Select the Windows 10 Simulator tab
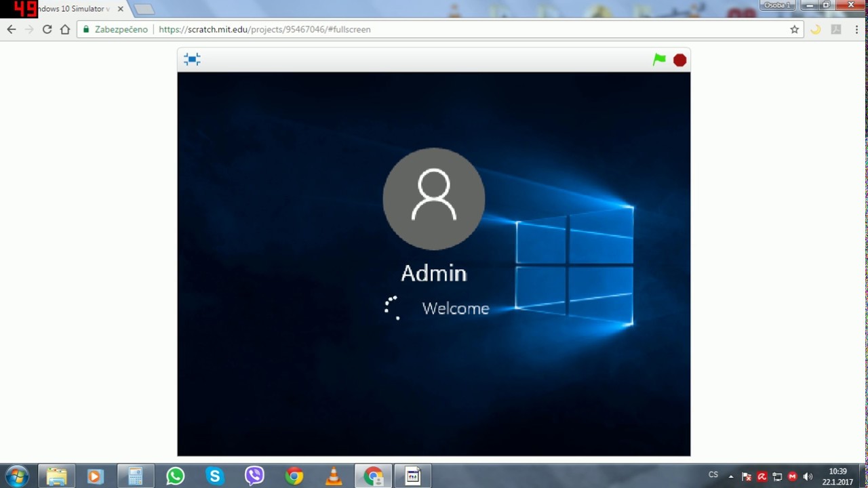 coord(75,9)
